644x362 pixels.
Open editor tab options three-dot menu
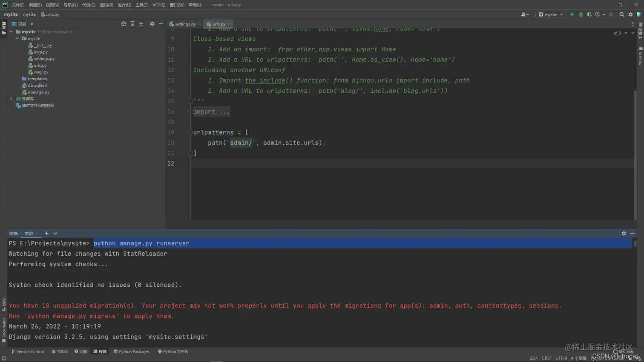[633, 24]
